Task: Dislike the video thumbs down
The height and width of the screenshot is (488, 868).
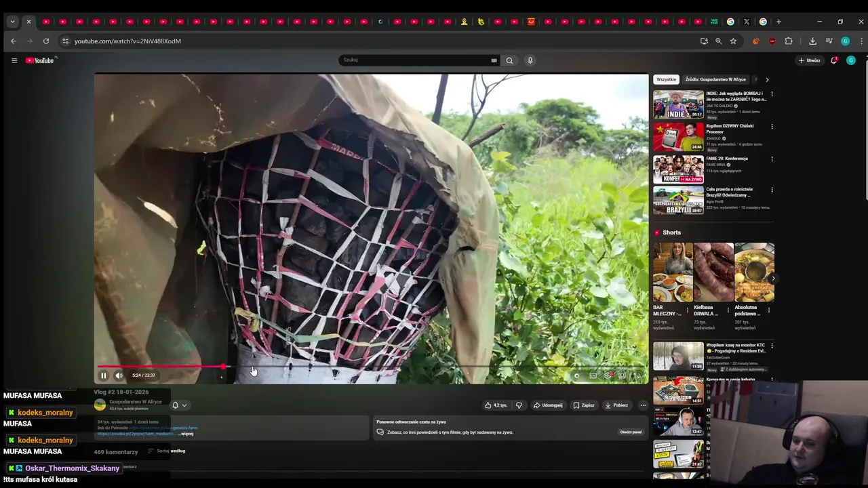Action: [x=519, y=405]
